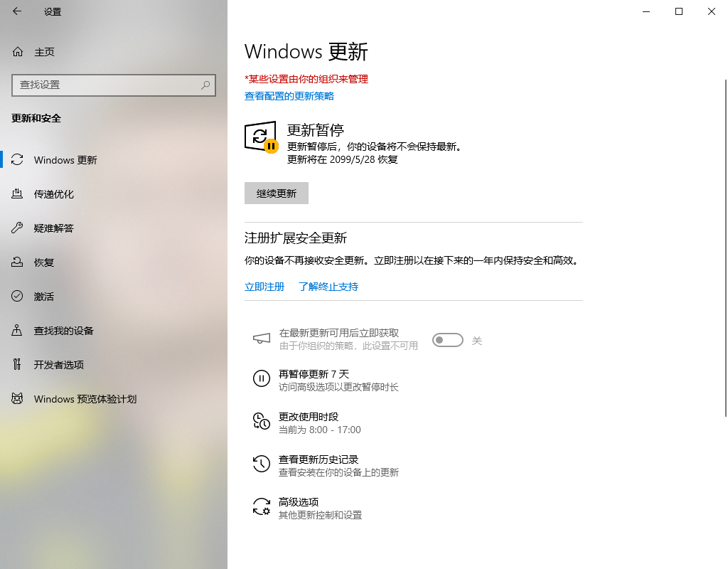The height and width of the screenshot is (569, 728).
Task: Open 主页 in the sidebar
Action: (114, 52)
